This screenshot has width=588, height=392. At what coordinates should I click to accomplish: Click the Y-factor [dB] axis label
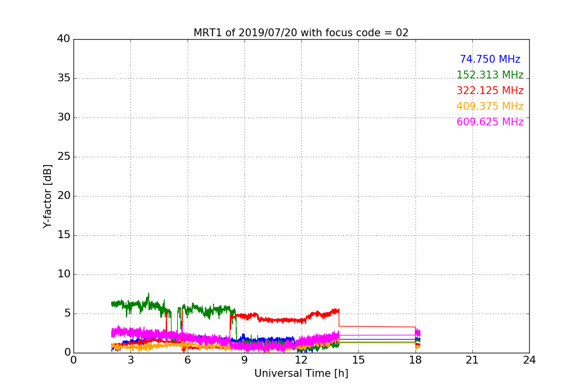click(48, 196)
